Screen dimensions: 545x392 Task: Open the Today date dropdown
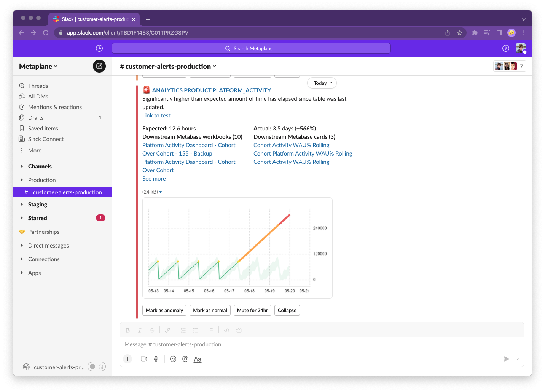[x=322, y=83]
